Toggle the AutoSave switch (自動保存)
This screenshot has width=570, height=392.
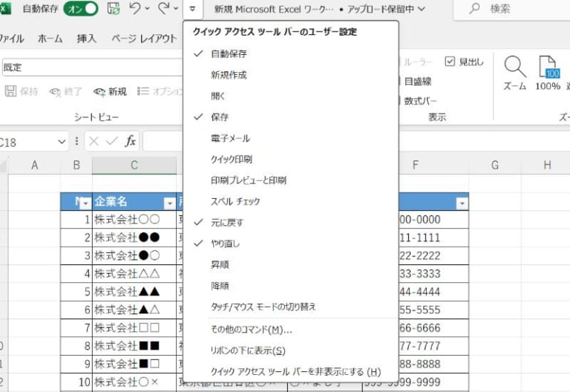pyautogui.click(x=81, y=9)
